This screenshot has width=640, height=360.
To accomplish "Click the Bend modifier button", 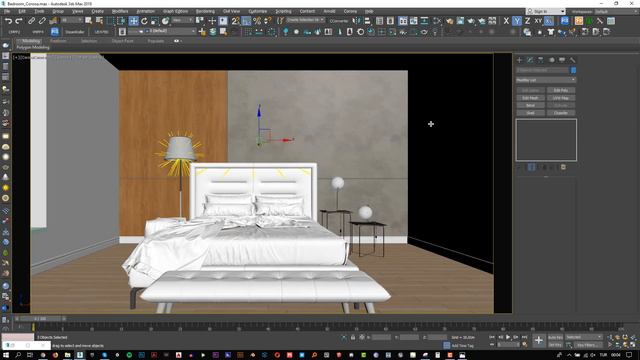I will (x=530, y=105).
